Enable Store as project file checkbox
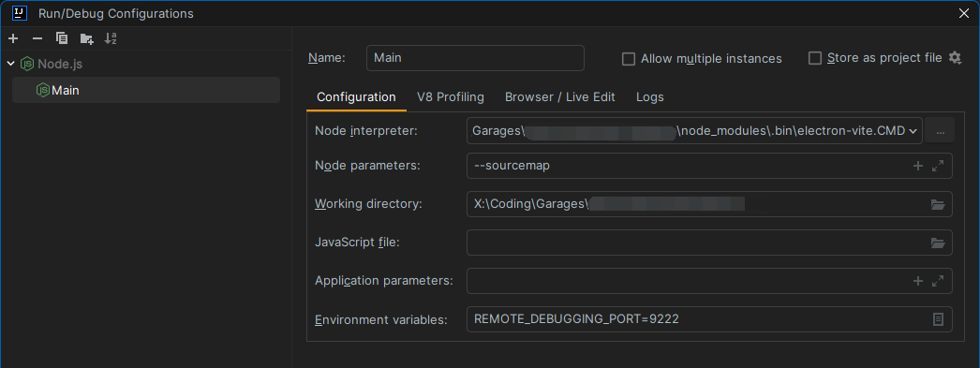The width and height of the screenshot is (980, 368). [x=814, y=58]
